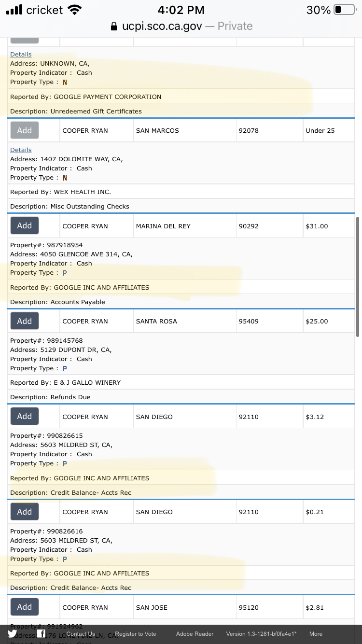The image size is (362, 644).
Task: Add the $25.00 Santa Rosa property
Action: pos(25,321)
